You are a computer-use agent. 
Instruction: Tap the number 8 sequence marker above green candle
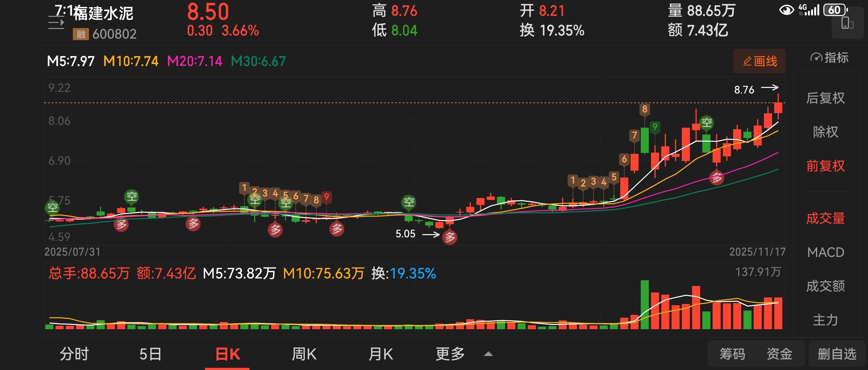coord(644,109)
